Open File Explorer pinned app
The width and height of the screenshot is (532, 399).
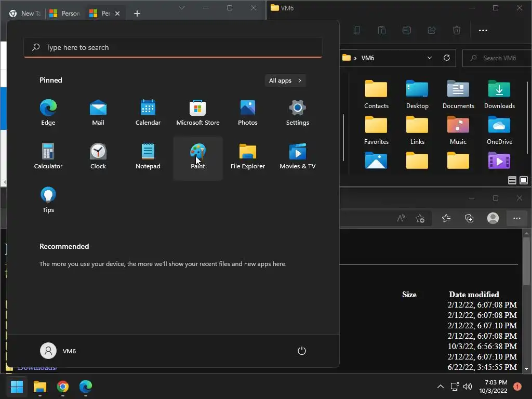248,156
